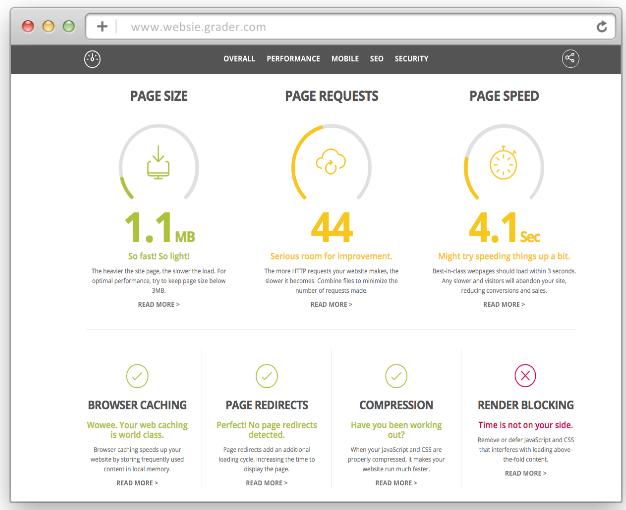Switch to the Performance tab
The height and width of the screenshot is (510, 626).
(x=293, y=59)
